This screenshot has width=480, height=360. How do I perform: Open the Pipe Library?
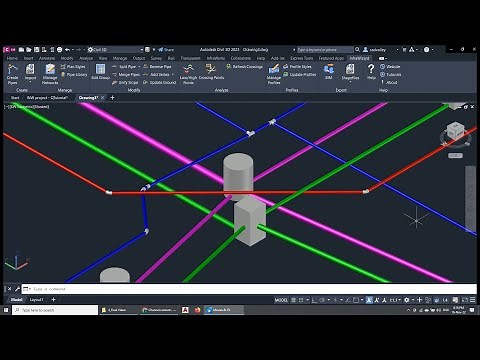(x=74, y=75)
